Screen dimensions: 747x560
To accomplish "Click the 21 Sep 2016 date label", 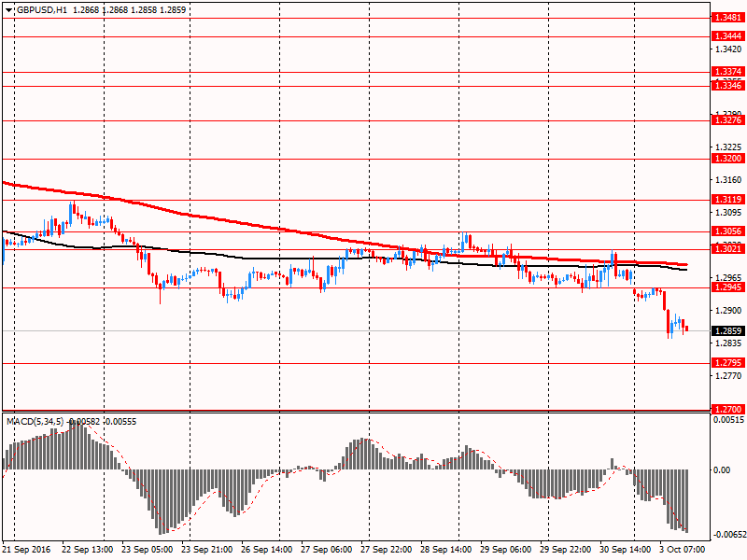I will [x=27, y=550].
